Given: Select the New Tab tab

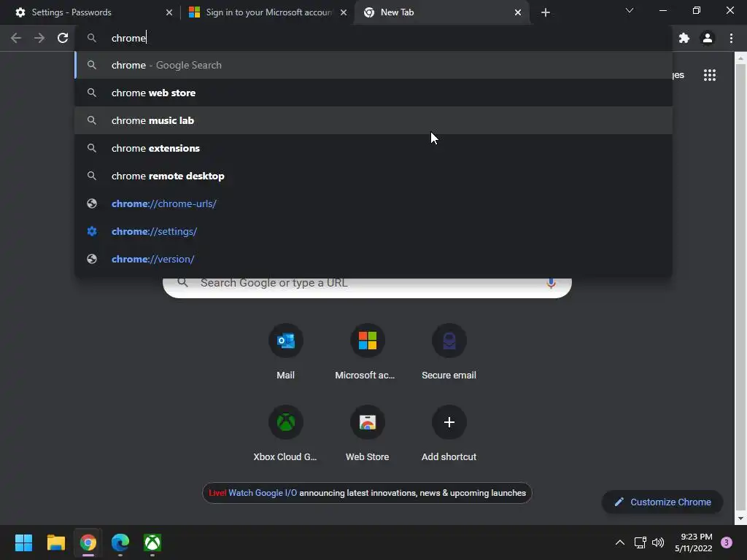Looking at the screenshot, I should point(441,12).
